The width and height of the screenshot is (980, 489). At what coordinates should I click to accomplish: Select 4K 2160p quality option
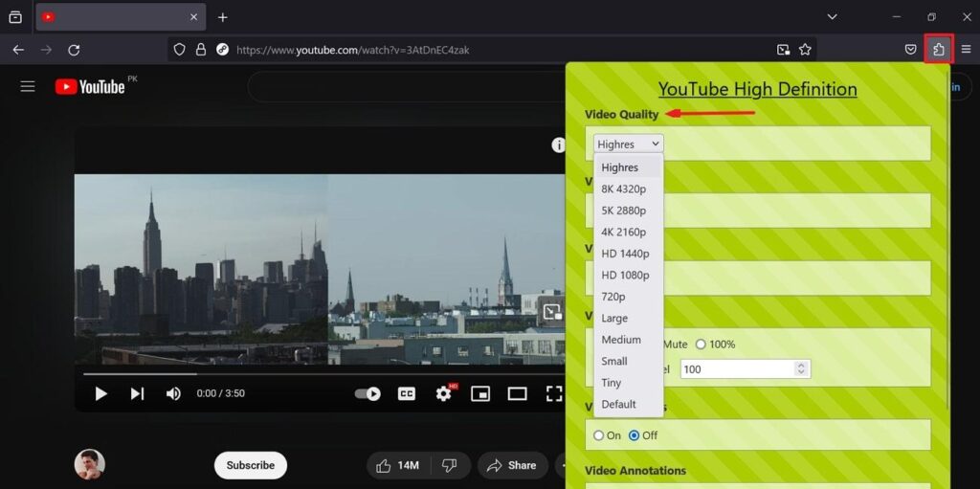click(628, 232)
